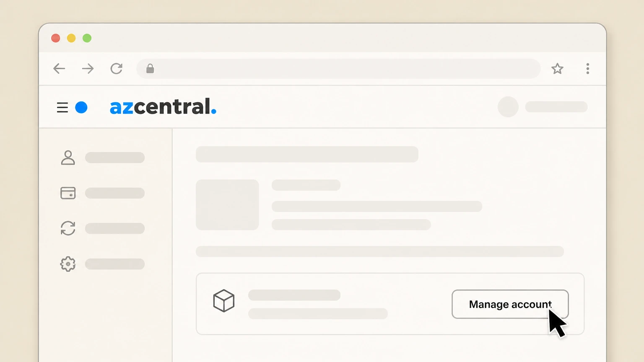This screenshot has height=362, width=644.
Task: Click the green window maximize button
Action: [x=87, y=38]
